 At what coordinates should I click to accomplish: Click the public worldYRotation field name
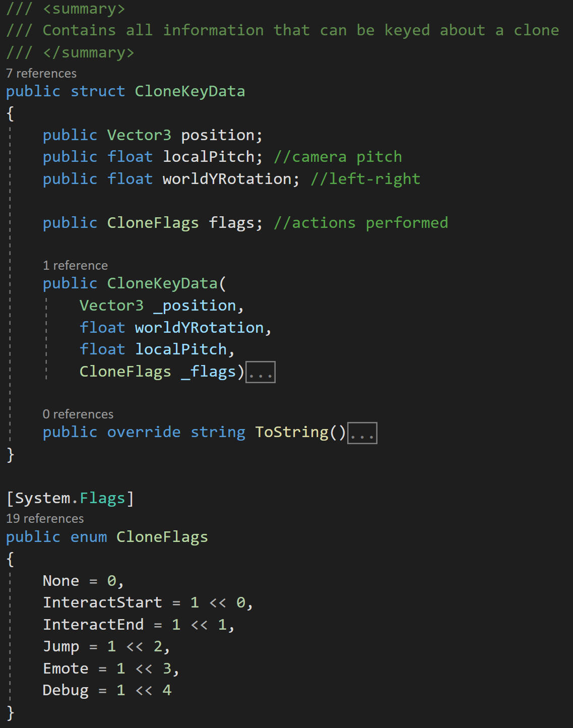[x=227, y=179]
